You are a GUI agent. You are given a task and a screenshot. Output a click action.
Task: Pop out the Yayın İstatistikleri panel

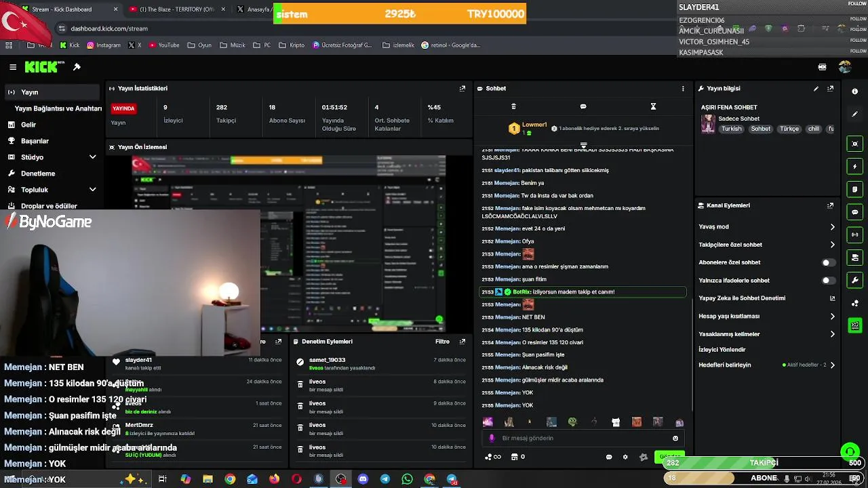pos(462,88)
